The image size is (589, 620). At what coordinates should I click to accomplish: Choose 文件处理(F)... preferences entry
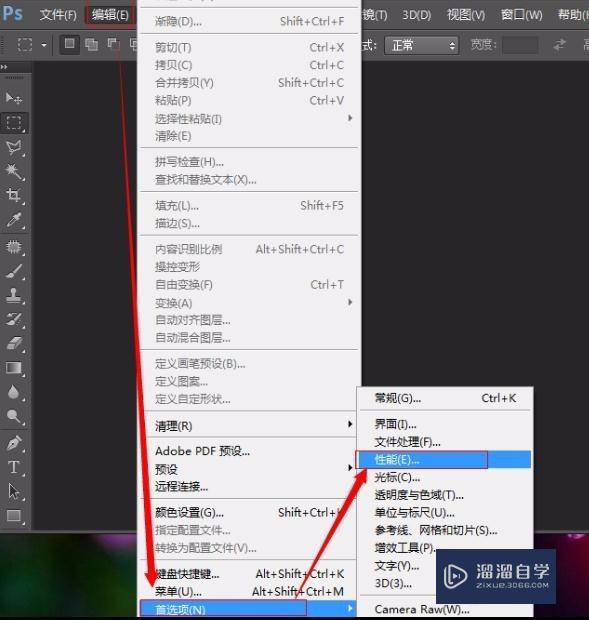coord(445,442)
